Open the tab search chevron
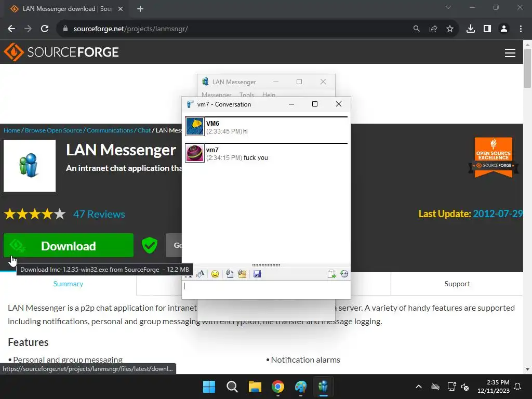 [x=448, y=7]
